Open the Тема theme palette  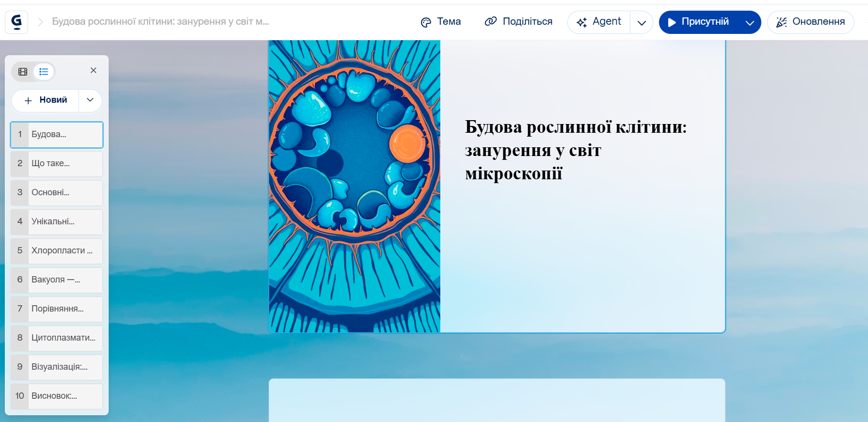coord(441,22)
